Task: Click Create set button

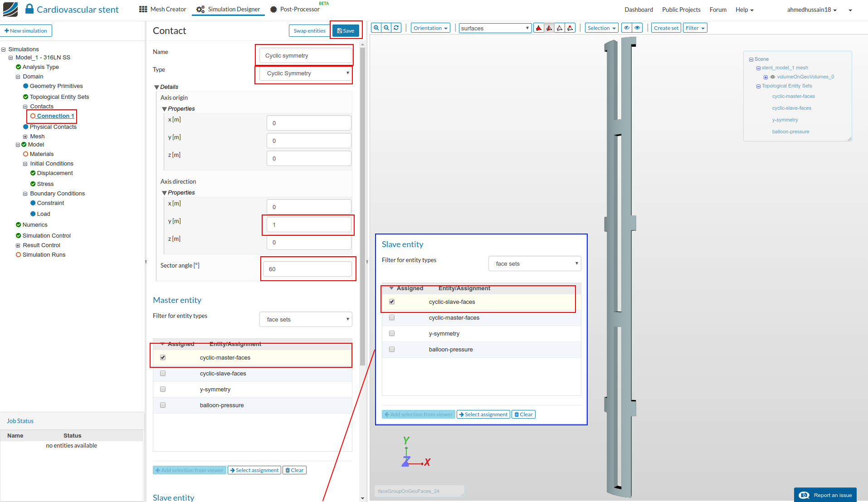Action: (x=666, y=28)
